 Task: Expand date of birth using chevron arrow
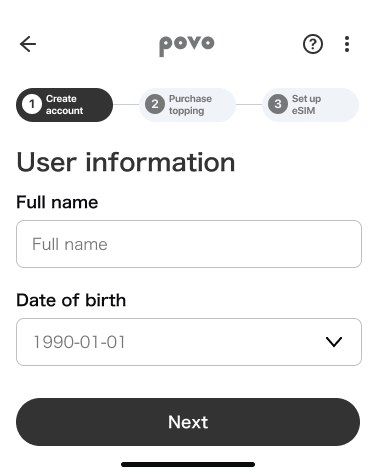click(334, 342)
